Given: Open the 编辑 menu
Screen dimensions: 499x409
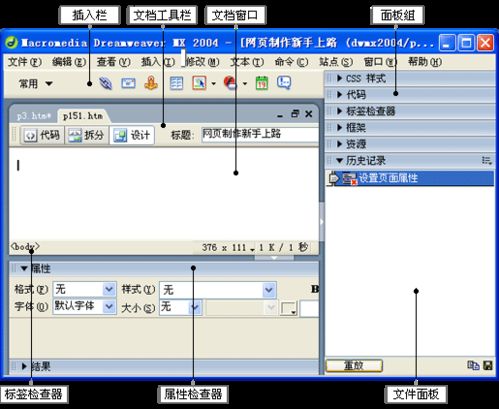Looking at the screenshot, I should tap(69, 62).
